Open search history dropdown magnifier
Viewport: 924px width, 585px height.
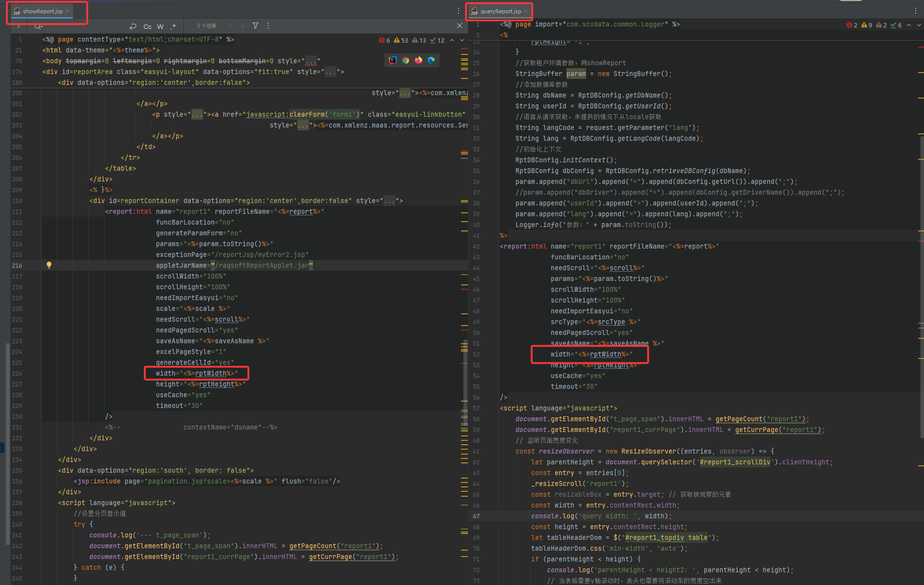[x=38, y=26]
